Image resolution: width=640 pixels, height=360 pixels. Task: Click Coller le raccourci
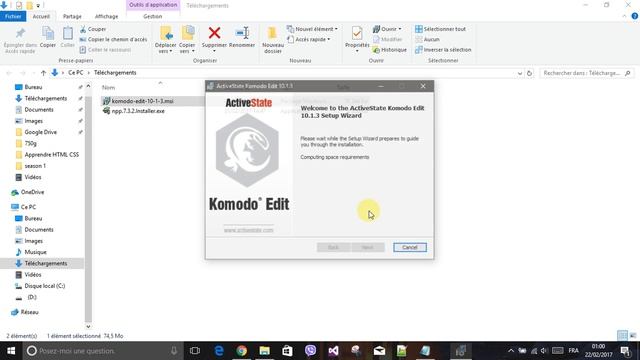[105, 49]
